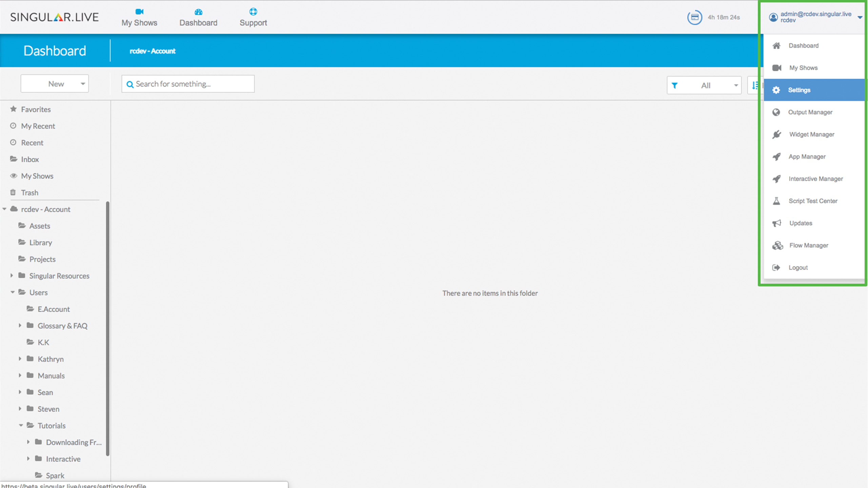Click the plug icon beside Widget Manager
868x488 pixels.
click(777, 135)
